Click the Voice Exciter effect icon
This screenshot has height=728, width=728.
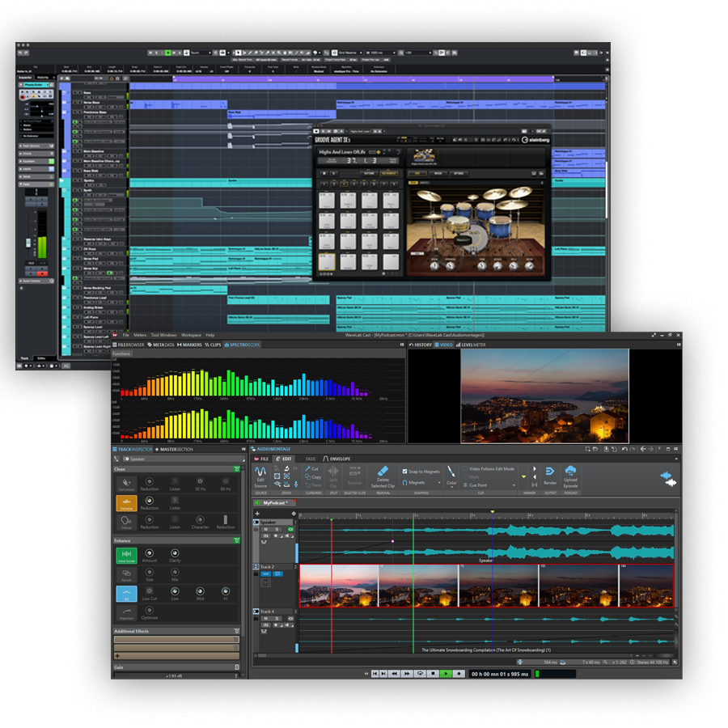click(x=125, y=554)
